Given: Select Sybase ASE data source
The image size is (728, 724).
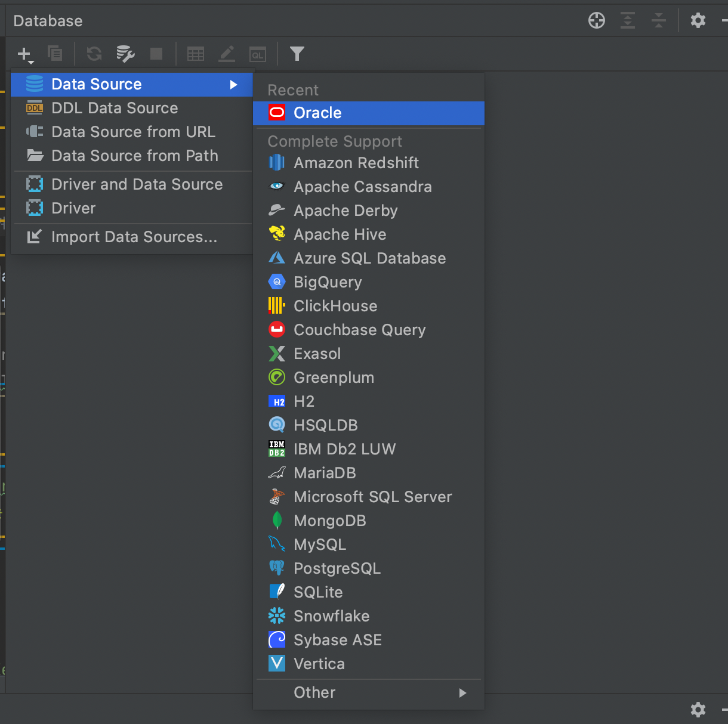Looking at the screenshot, I should coord(369,640).
